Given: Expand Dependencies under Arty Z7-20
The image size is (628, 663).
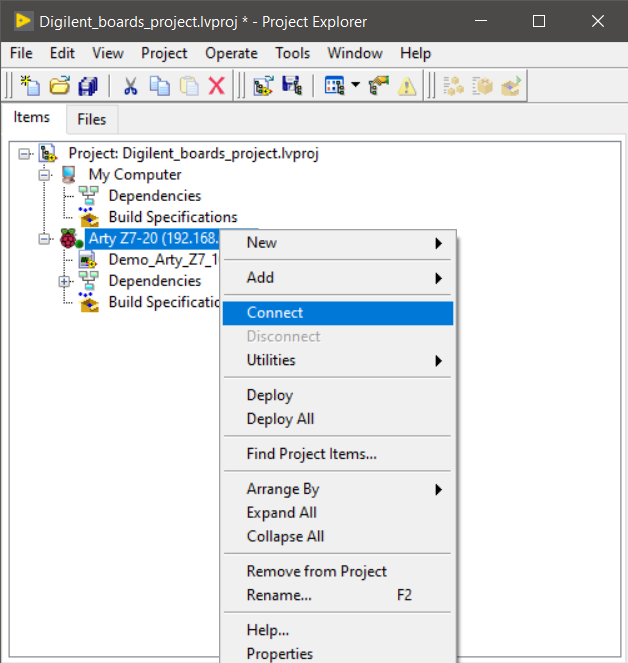Looking at the screenshot, I should click(64, 281).
